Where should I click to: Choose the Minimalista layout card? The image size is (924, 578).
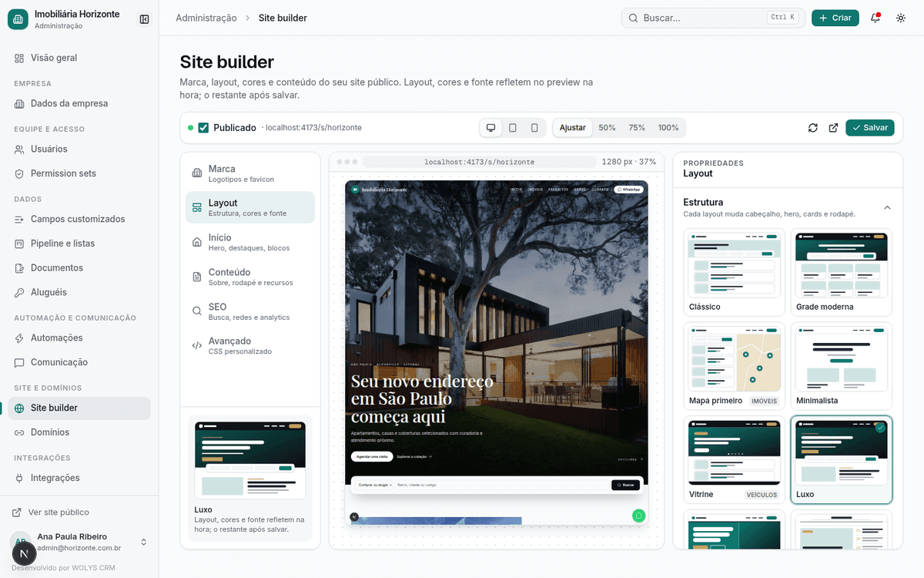click(x=842, y=366)
